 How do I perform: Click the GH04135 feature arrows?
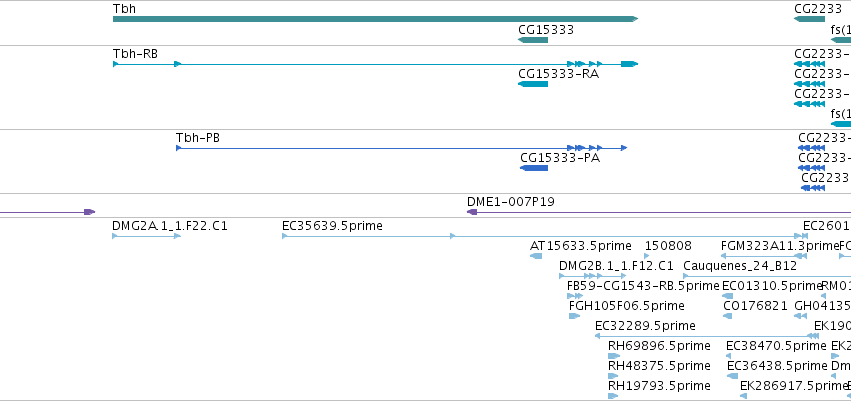[x=801, y=316]
